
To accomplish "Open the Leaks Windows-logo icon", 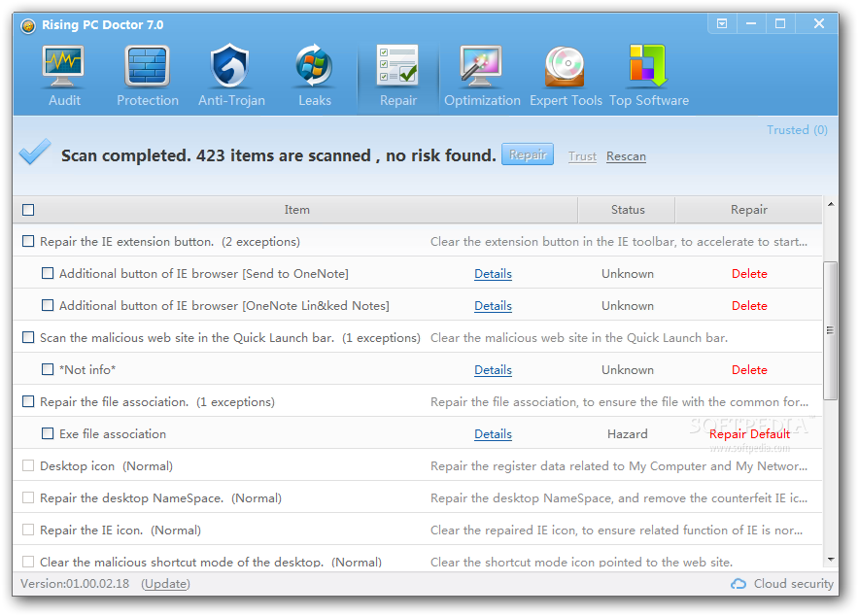I will [x=315, y=66].
